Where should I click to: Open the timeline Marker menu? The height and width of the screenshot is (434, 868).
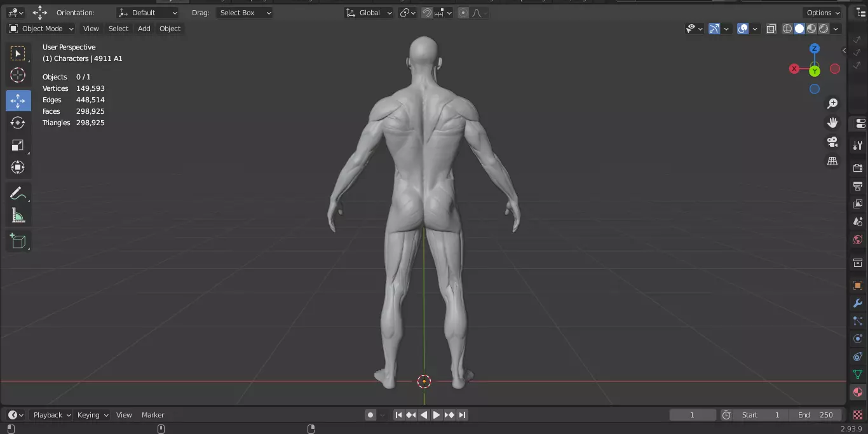click(x=153, y=415)
